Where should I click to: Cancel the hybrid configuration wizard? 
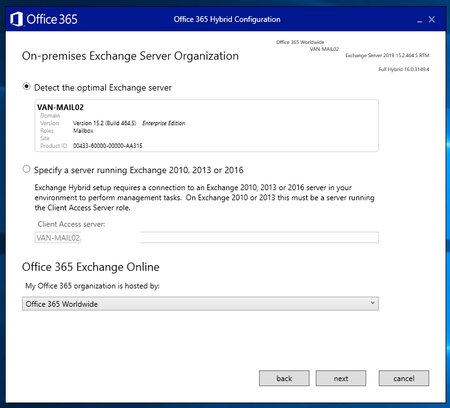click(404, 378)
